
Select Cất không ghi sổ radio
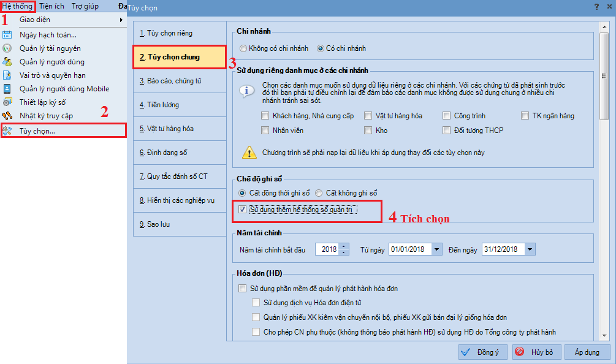coord(319,193)
